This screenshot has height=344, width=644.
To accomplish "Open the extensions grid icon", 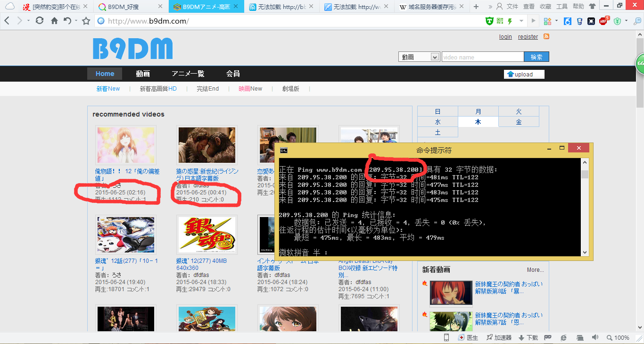I will [547, 21].
